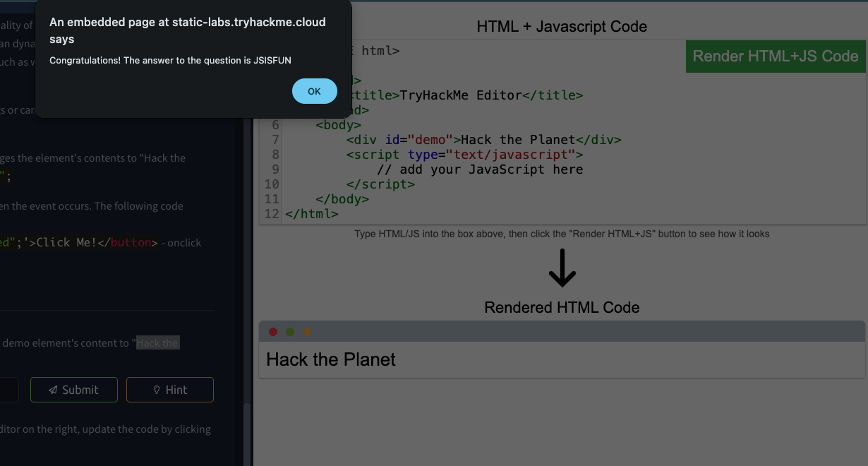This screenshot has width=868, height=466.
Task: Click the red dot in rendered window
Action: 273,332
